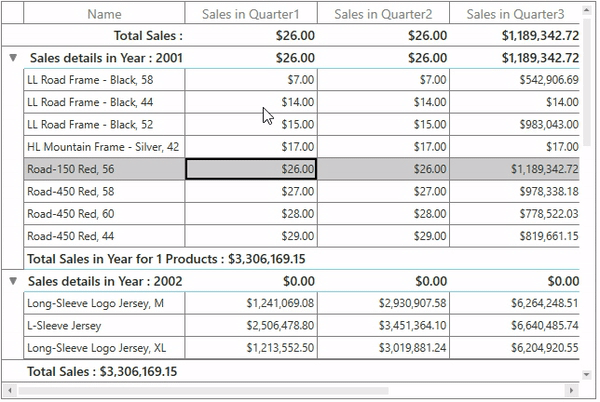Click the $2,506,478.80 L-Sleeve Jersey cell

(x=251, y=326)
